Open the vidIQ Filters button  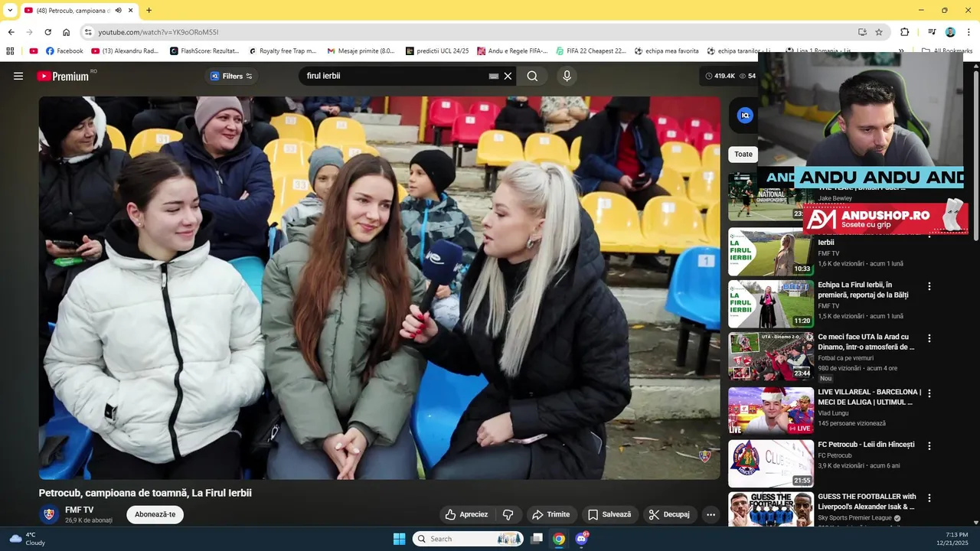pos(231,76)
